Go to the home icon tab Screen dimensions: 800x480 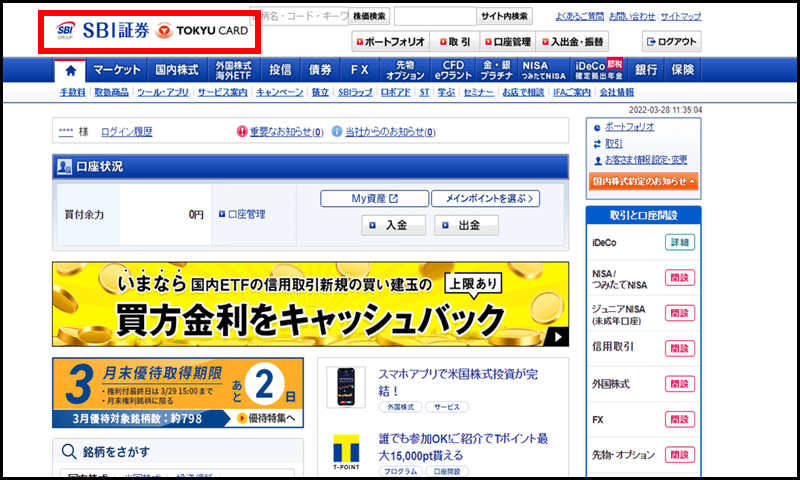pyautogui.click(x=70, y=70)
